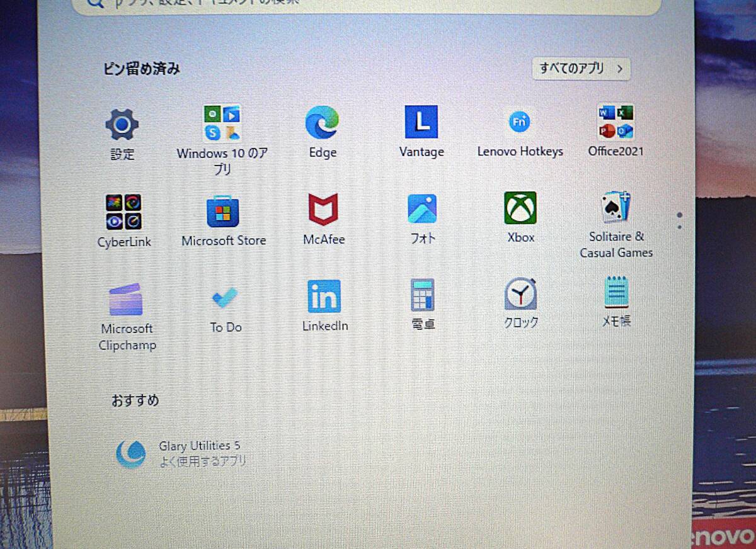This screenshot has width=756, height=549.
Task: Open the Windows 10 のアプリ folder
Action: (x=222, y=140)
